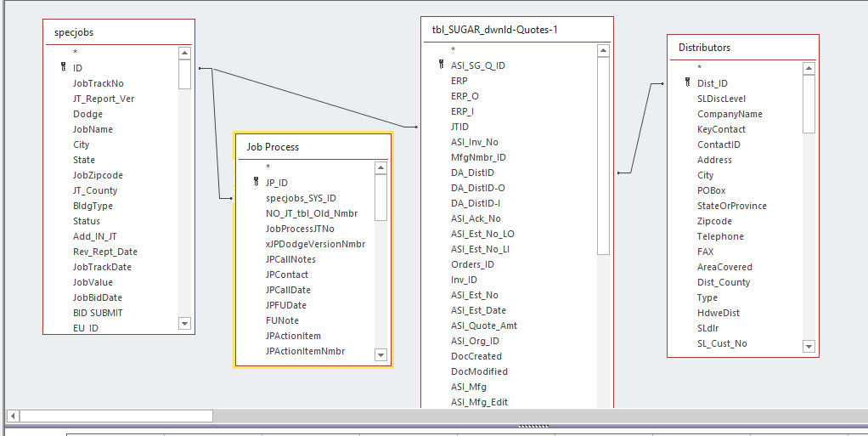Viewport: 868px width, 436px height.
Task: Select the tbl_SUGAR_dwnld-Quotes-1 table title bar
Action: point(517,30)
